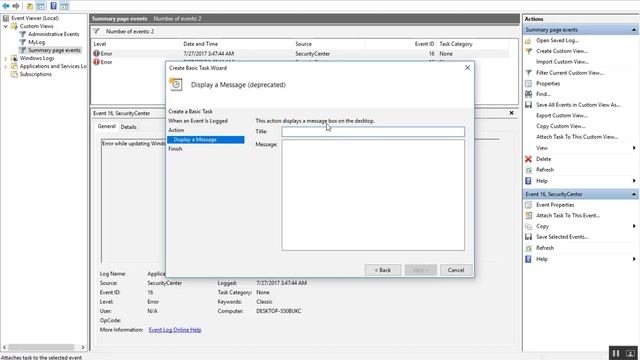640x360 pixels.
Task: Close the Event 16 preview pane
Action: point(511,113)
